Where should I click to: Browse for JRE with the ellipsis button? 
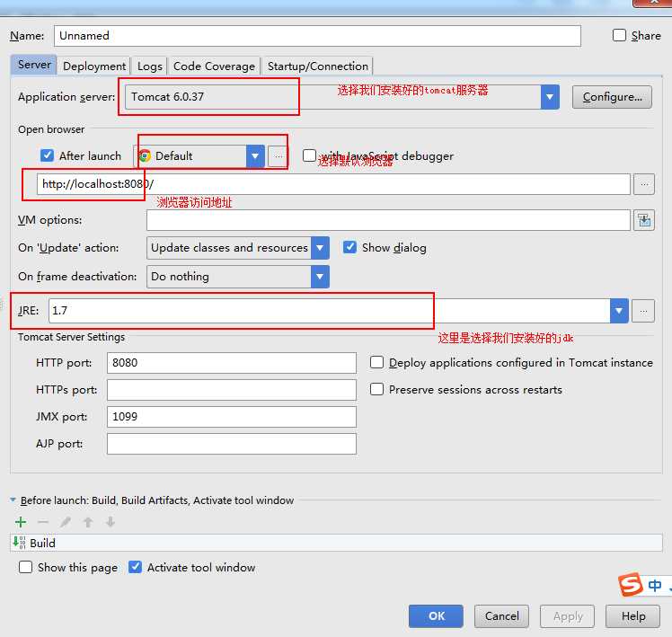click(x=644, y=311)
